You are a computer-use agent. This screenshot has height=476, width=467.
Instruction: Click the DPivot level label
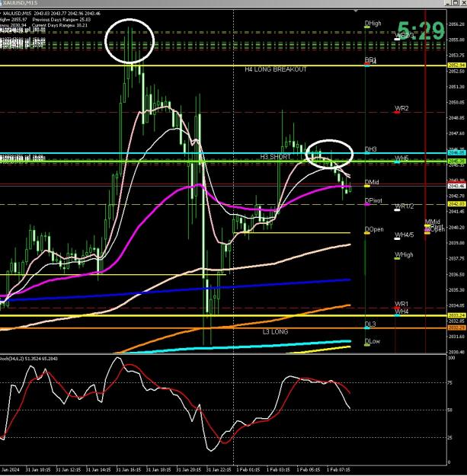coord(373,200)
